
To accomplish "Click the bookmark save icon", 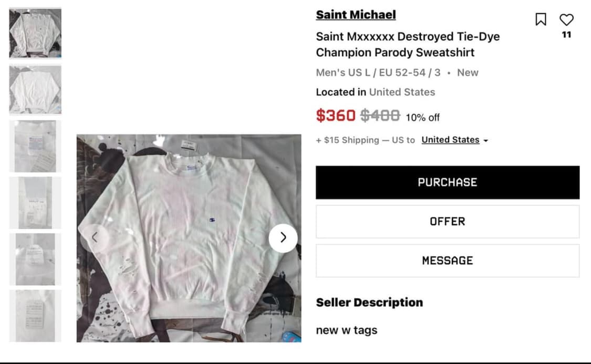I will point(541,20).
